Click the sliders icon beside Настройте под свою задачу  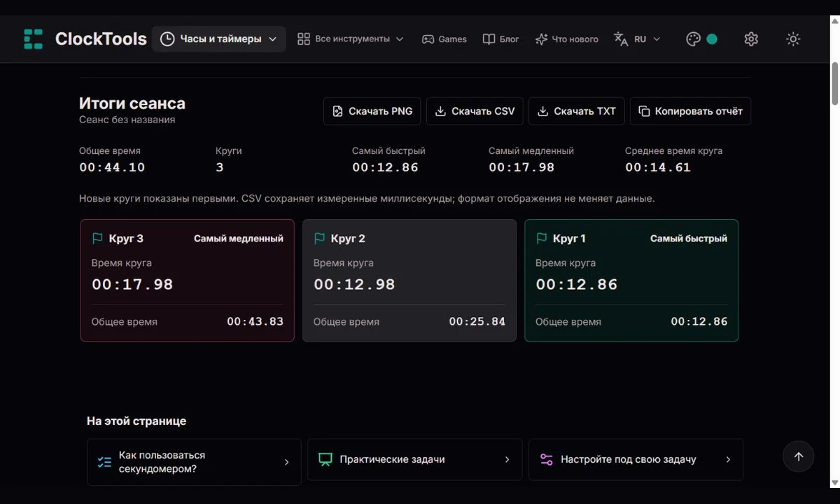tap(546, 460)
